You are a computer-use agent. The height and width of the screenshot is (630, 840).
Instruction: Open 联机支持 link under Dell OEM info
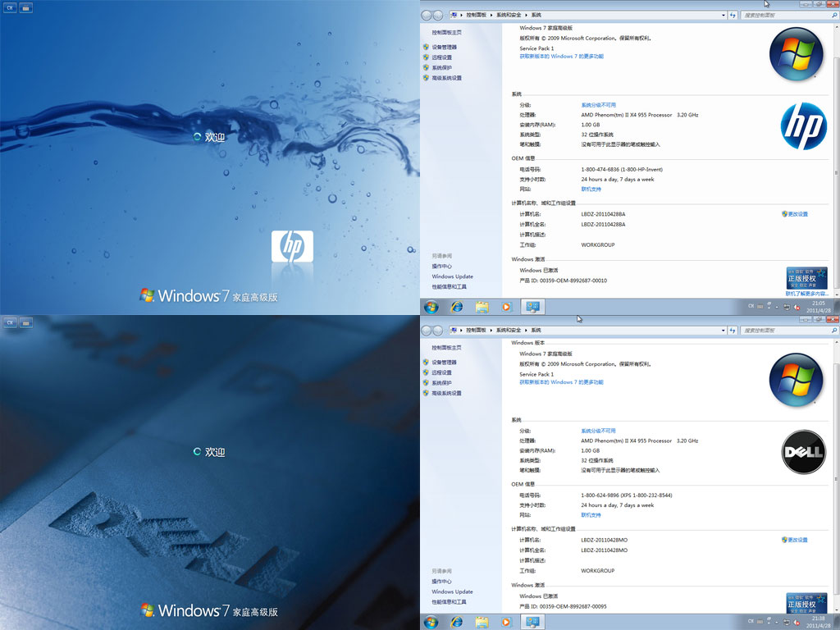591,515
